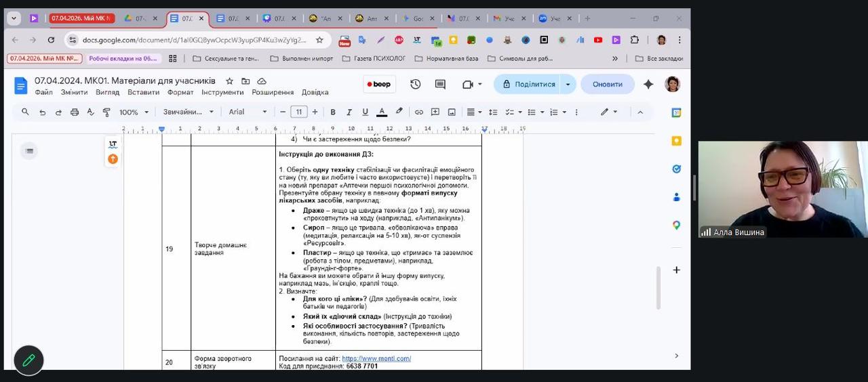Open the Формат menu
The width and height of the screenshot is (868, 382).
click(x=180, y=93)
